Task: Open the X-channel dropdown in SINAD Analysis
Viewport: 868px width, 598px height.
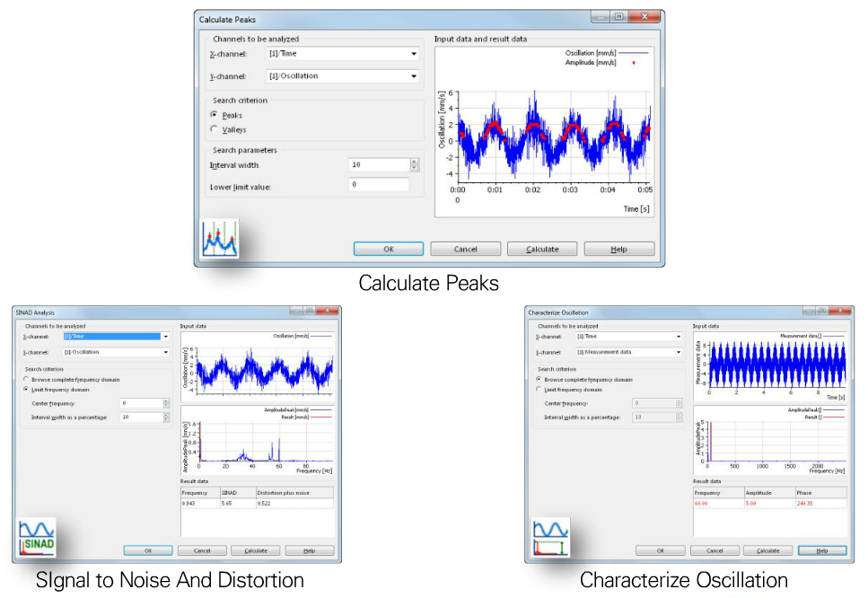Action: 165,337
